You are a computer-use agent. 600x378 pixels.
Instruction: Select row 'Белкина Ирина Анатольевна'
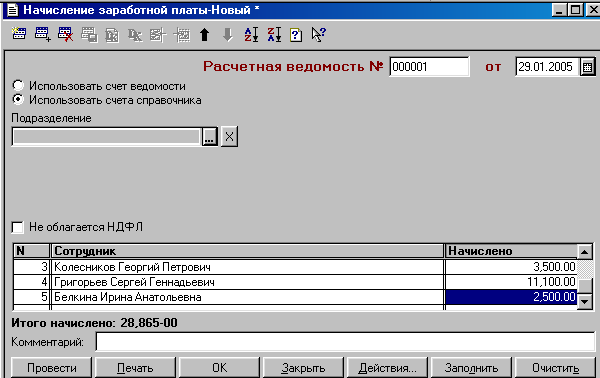(x=247, y=297)
